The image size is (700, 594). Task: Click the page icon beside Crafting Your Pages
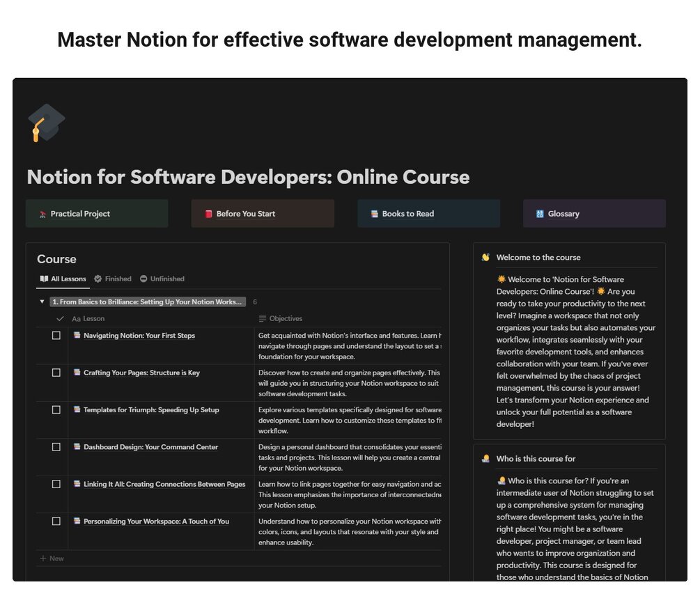(x=77, y=372)
